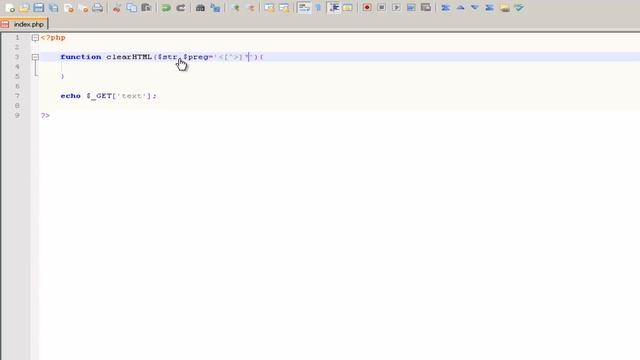Run macro multiple times icon
640x360 pixels.
[411, 8]
